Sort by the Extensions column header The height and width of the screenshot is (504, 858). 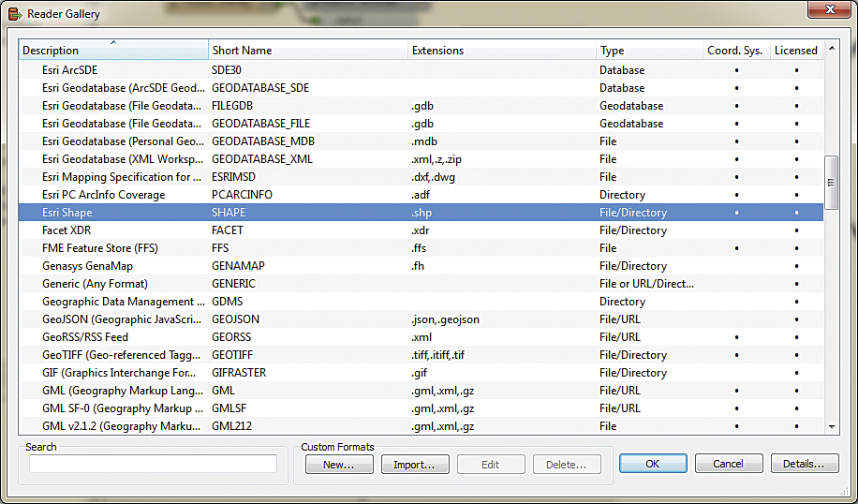502,50
